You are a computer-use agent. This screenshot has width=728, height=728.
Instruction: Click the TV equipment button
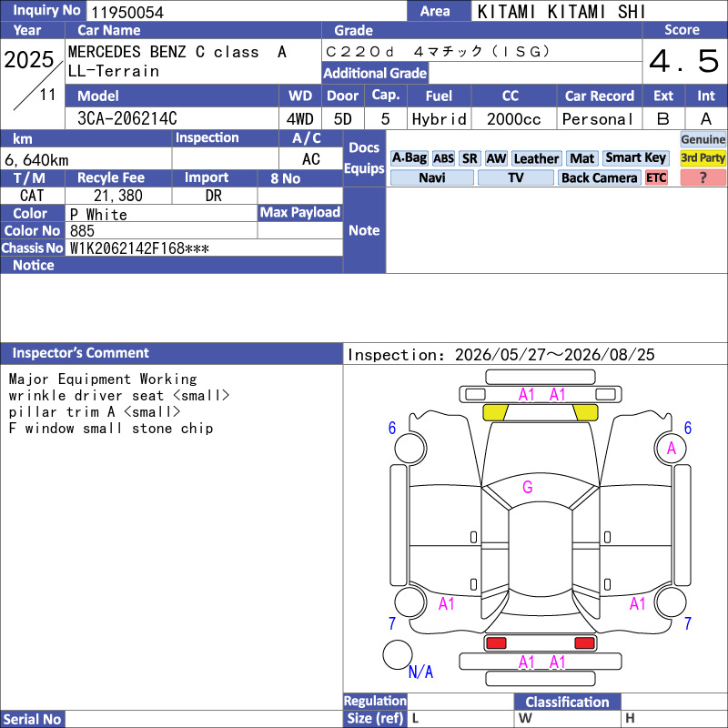click(515, 177)
